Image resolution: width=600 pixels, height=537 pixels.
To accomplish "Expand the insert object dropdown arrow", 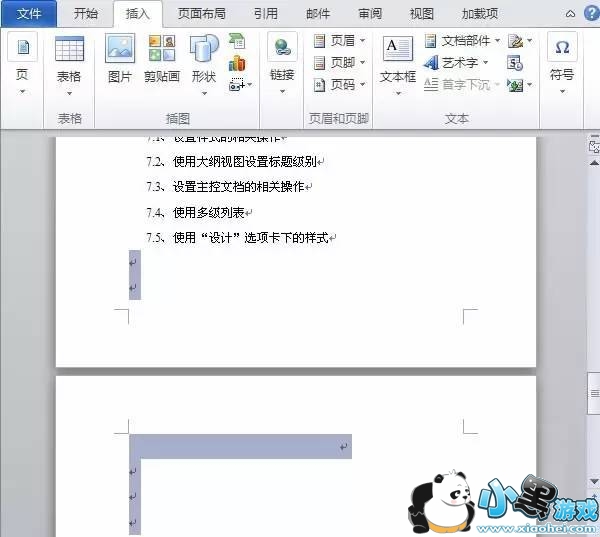I will [x=530, y=85].
